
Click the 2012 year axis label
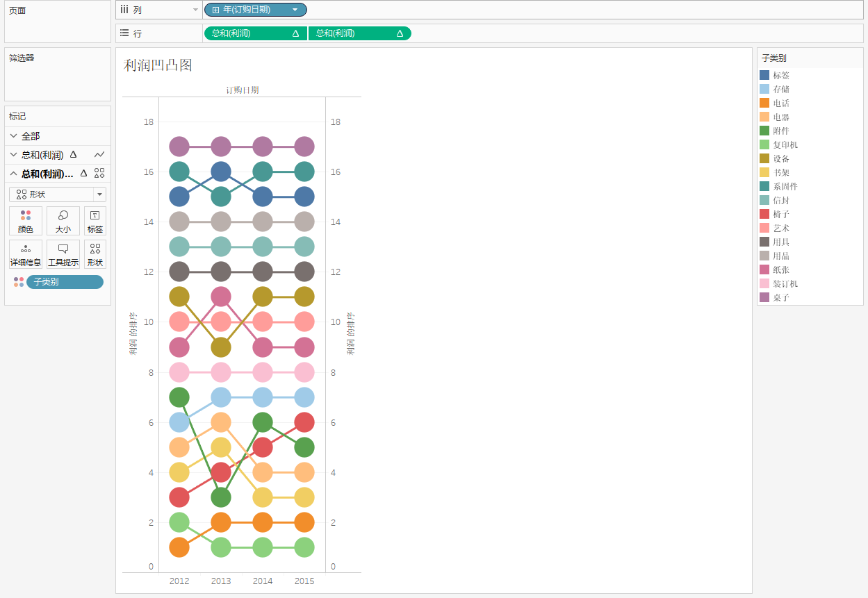(x=179, y=581)
